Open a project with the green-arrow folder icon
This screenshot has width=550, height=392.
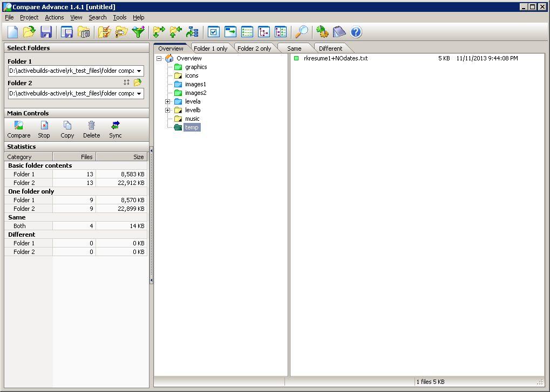(x=29, y=32)
